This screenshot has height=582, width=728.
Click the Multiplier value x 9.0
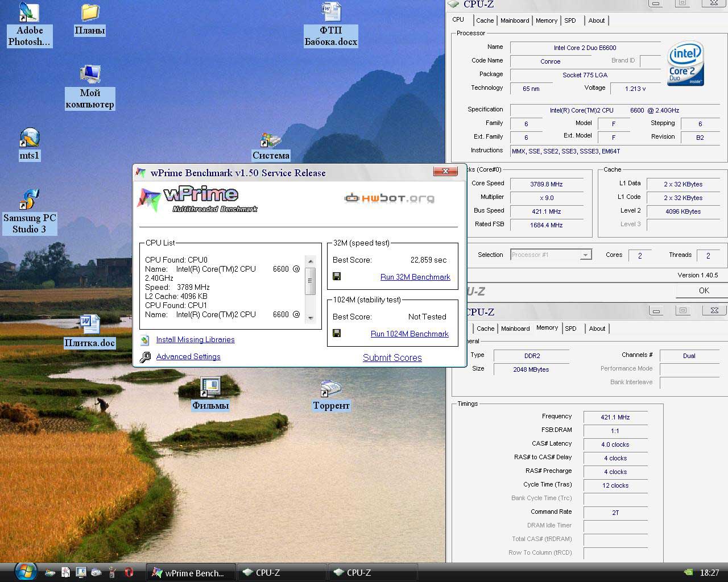[547, 198]
